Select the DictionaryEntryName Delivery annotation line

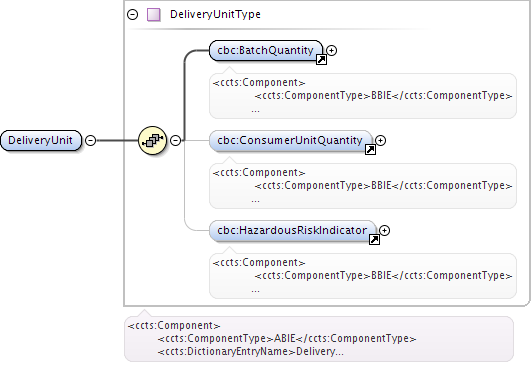tap(250, 351)
